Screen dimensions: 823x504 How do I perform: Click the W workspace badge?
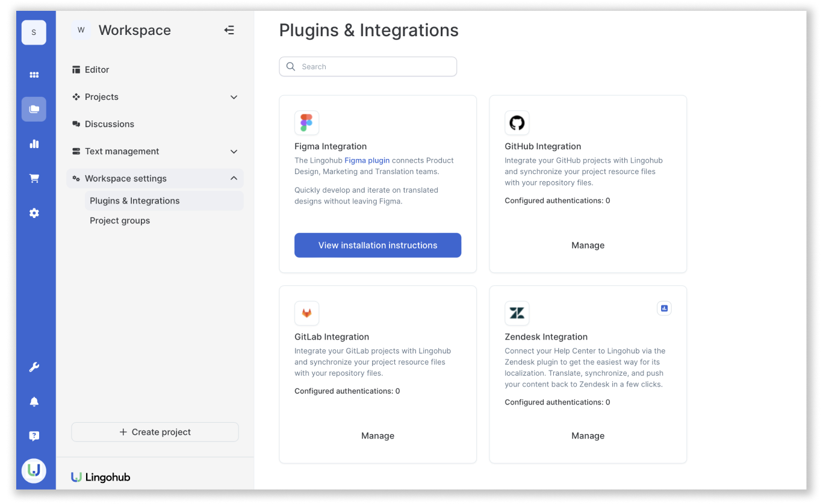coord(81,30)
